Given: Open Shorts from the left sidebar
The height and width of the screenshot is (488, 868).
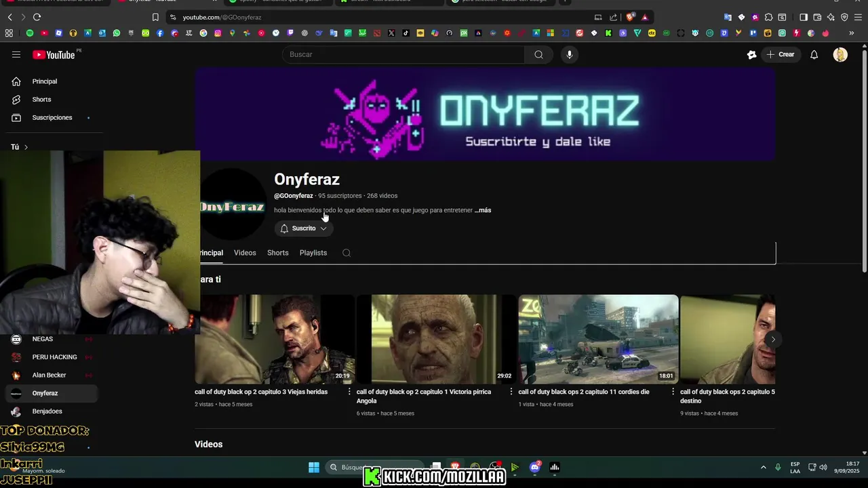Looking at the screenshot, I should click(x=51, y=100).
